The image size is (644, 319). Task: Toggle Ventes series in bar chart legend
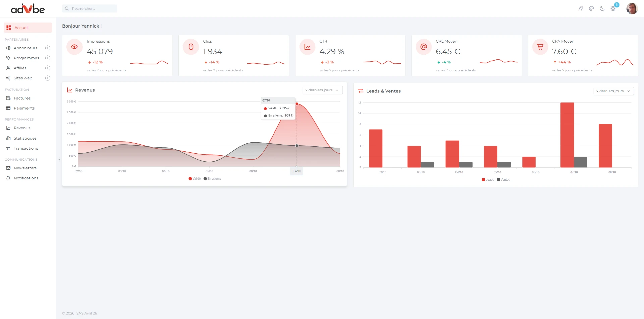503,180
